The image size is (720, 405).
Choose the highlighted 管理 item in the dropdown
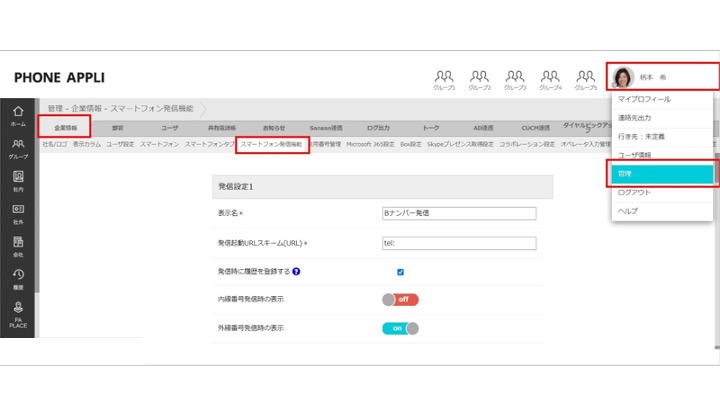[662, 174]
